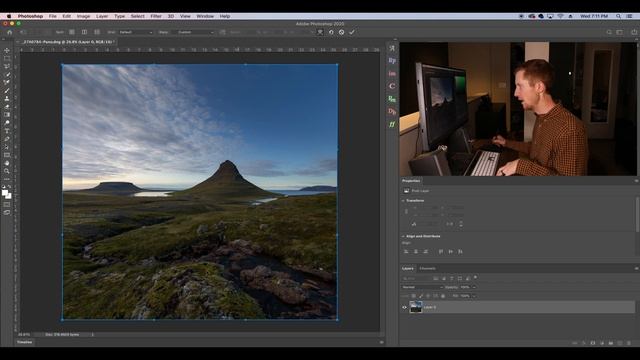This screenshot has height=360, width=640.
Task: Open the warp Grid dropdown
Action: pyautogui.click(x=136, y=32)
